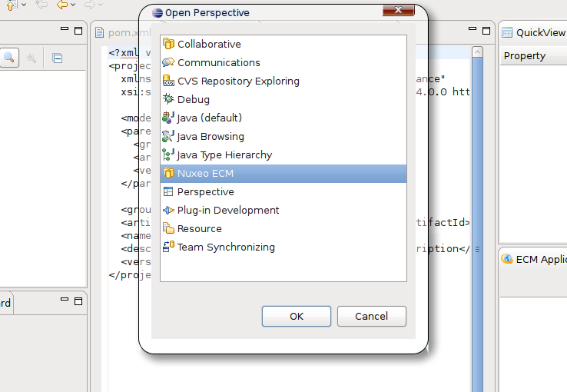Viewport: 567px width, 392px height.
Task: Click the last edit location icon
Action: [x=41, y=5]
